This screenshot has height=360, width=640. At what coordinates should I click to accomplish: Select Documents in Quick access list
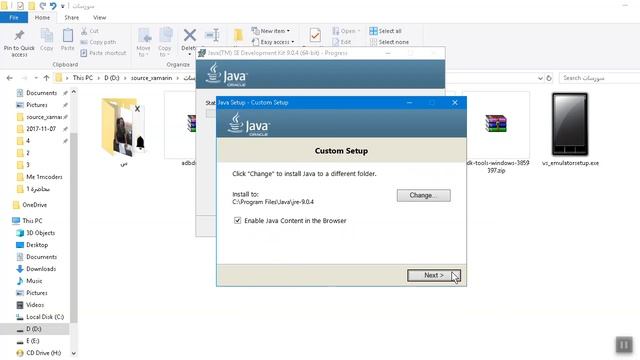coord(41,93)
